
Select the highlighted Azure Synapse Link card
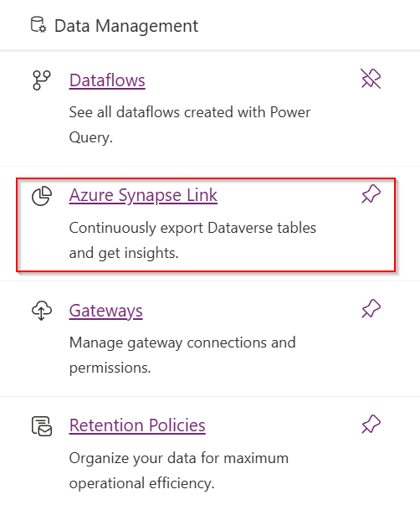tap(206, 224)
